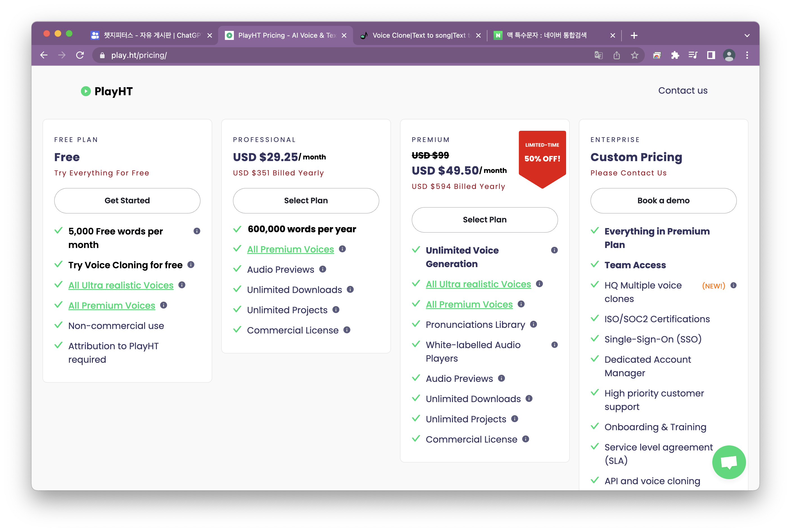Open the green chat bubble widget
The width and height of the screenshot is (791, 532).
[729, 462]
